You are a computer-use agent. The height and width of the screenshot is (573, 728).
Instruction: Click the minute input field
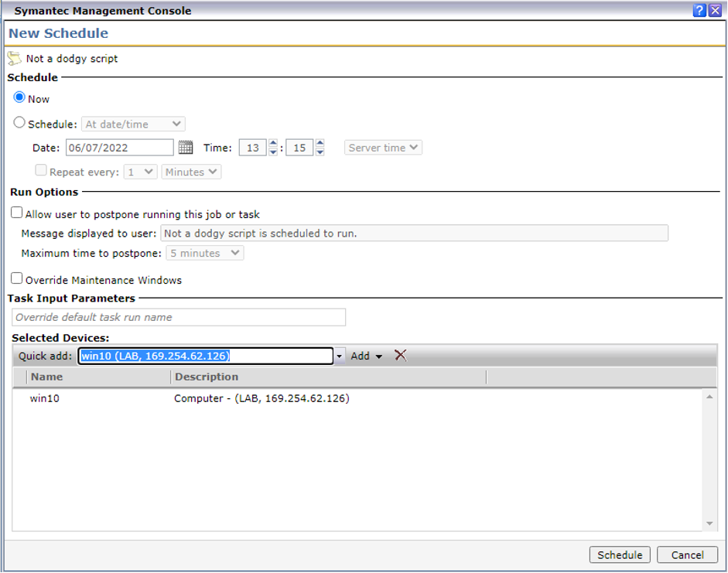[299, 148]
